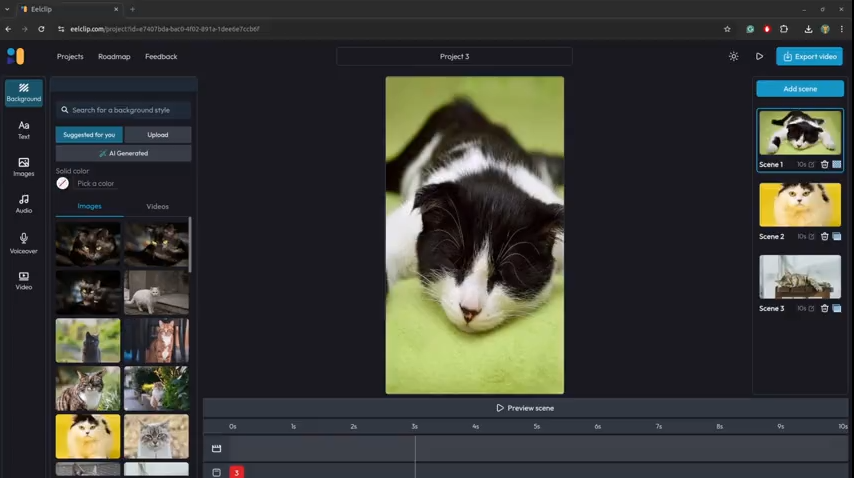Click the red 3 clip on timeline
Viewport: 854px width, 478px height.
point(236,472)
